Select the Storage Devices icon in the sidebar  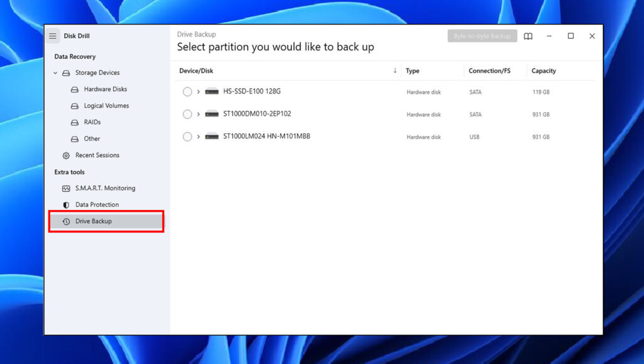click(x=66, y=72)
